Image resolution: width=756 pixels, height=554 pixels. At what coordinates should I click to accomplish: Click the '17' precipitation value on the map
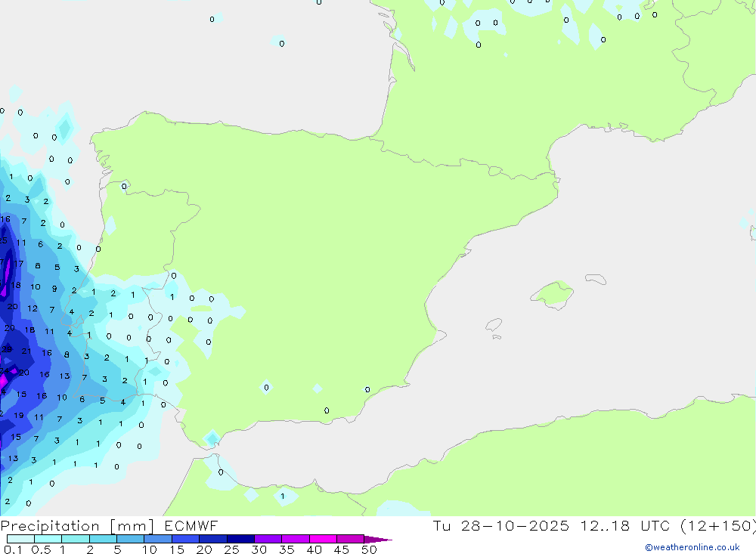[18, 264]
